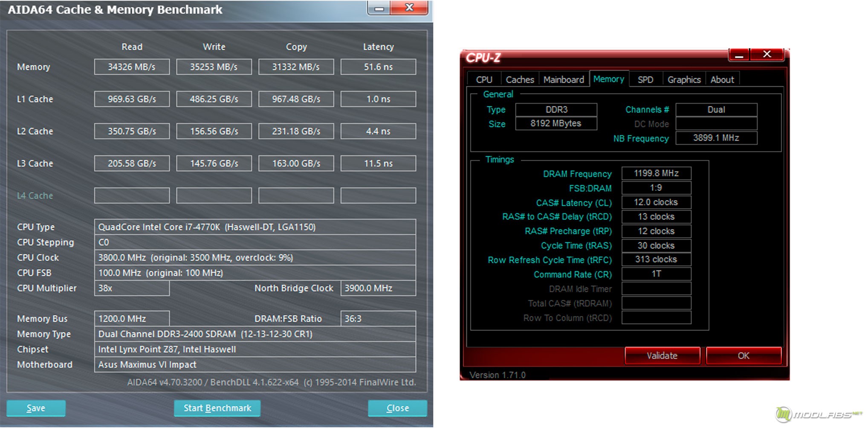
Task: Click the Memory Type DDR3-2400 field
Action: (x=255, y=334)
